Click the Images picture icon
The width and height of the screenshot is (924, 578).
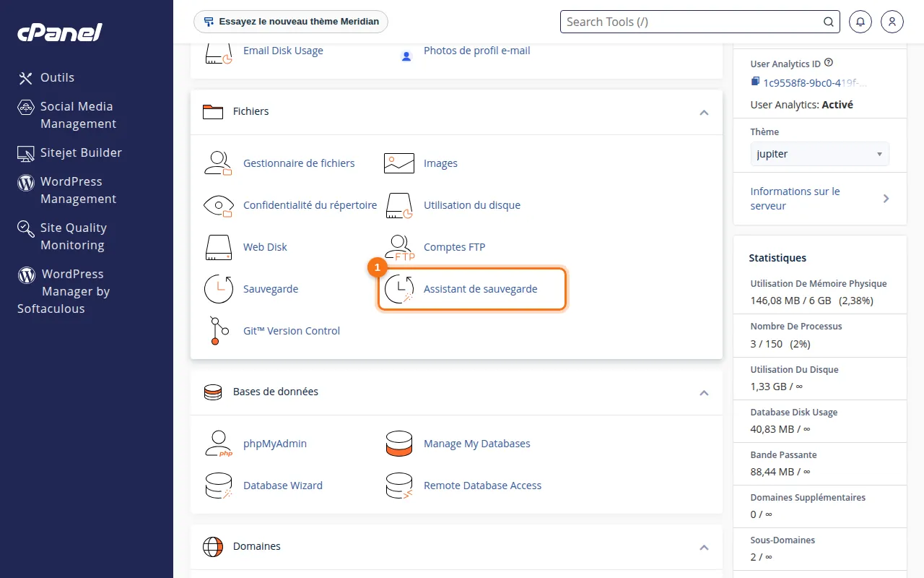(399, 163)
